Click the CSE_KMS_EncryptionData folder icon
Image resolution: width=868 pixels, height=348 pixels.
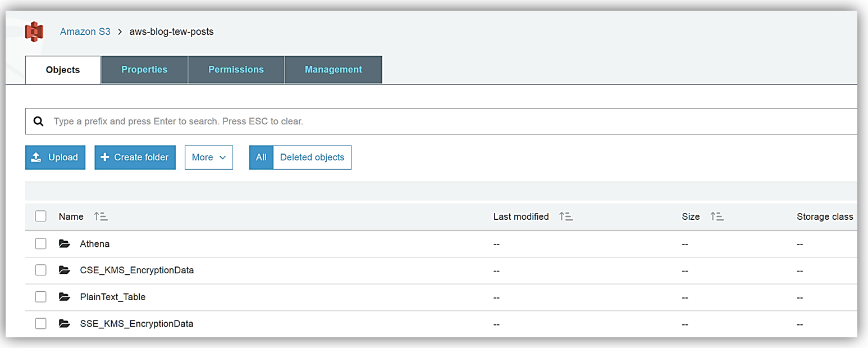pyautogui.click(x=65, y=270)
